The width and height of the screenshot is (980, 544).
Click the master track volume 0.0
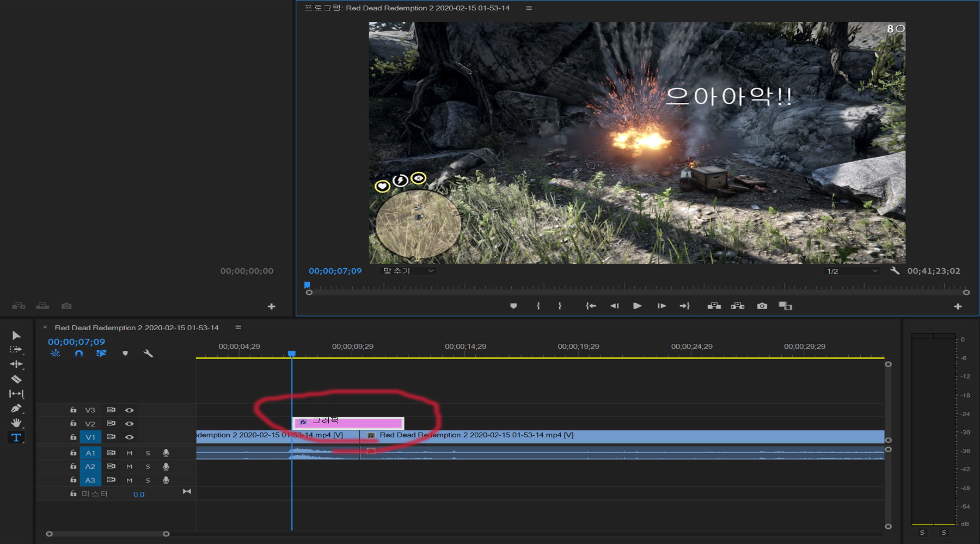[139, 494]
